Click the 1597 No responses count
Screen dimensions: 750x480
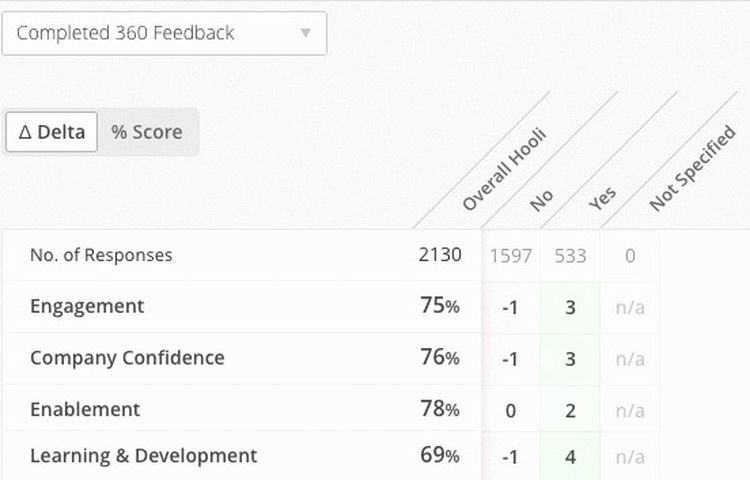(x=510, y=256)
